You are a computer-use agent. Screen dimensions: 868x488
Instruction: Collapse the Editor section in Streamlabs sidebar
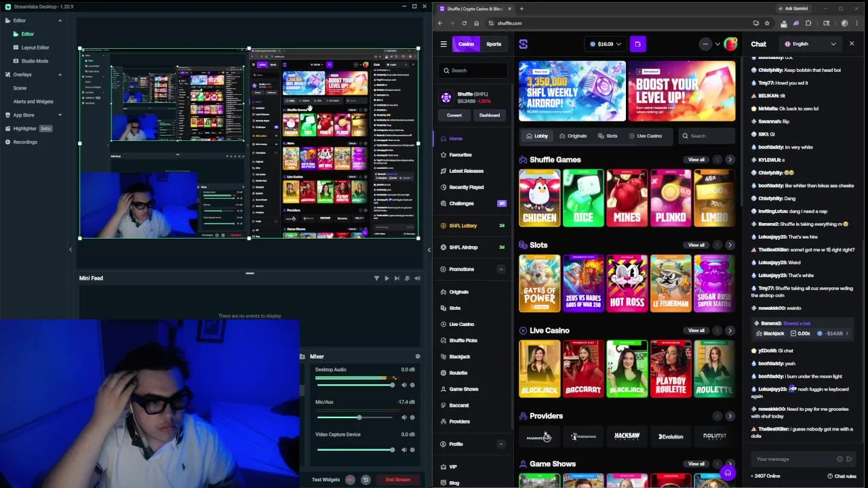coord(60,20)
